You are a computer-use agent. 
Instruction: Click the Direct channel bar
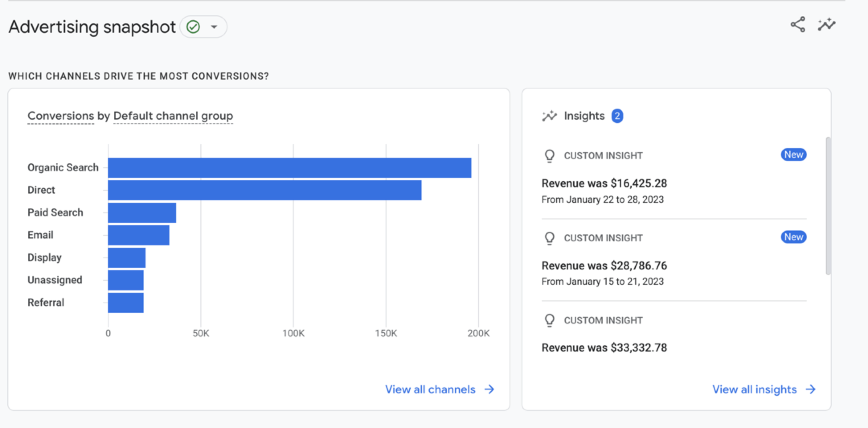click(264, 190)
